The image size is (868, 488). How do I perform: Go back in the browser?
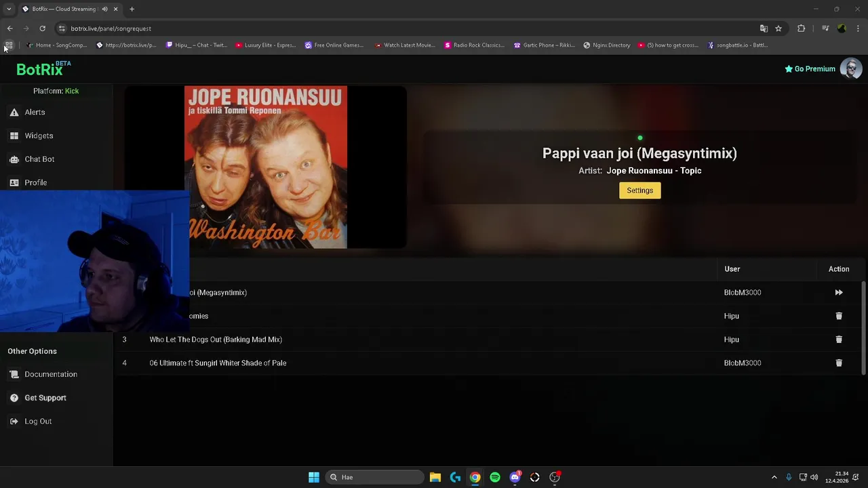10,28
